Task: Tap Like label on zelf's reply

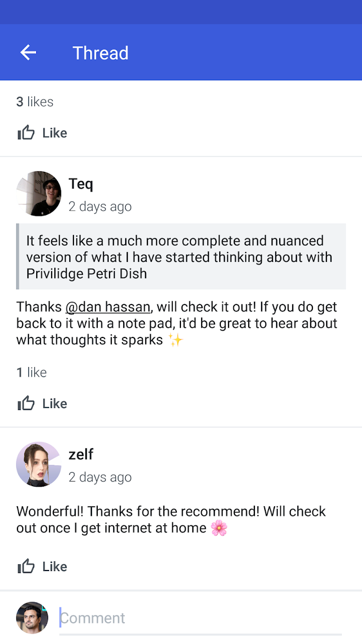Action: [x=55, y=567]
